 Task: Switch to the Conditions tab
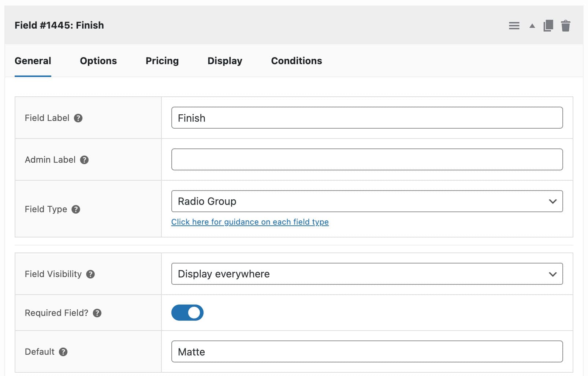pos(296,61)
